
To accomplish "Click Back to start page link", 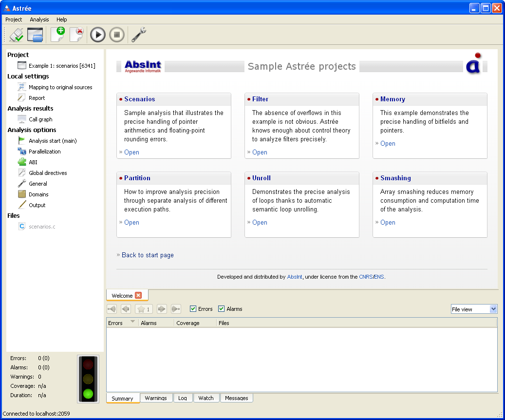I will coord(148,255).
